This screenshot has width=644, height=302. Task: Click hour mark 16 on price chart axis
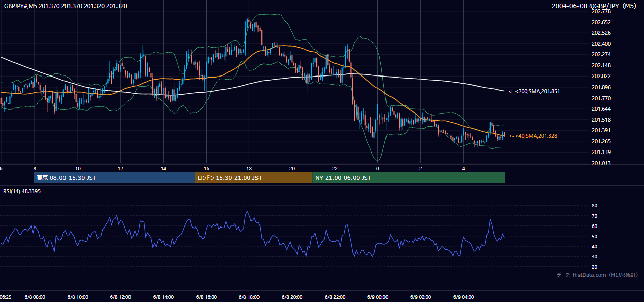(x=206, y=168)
